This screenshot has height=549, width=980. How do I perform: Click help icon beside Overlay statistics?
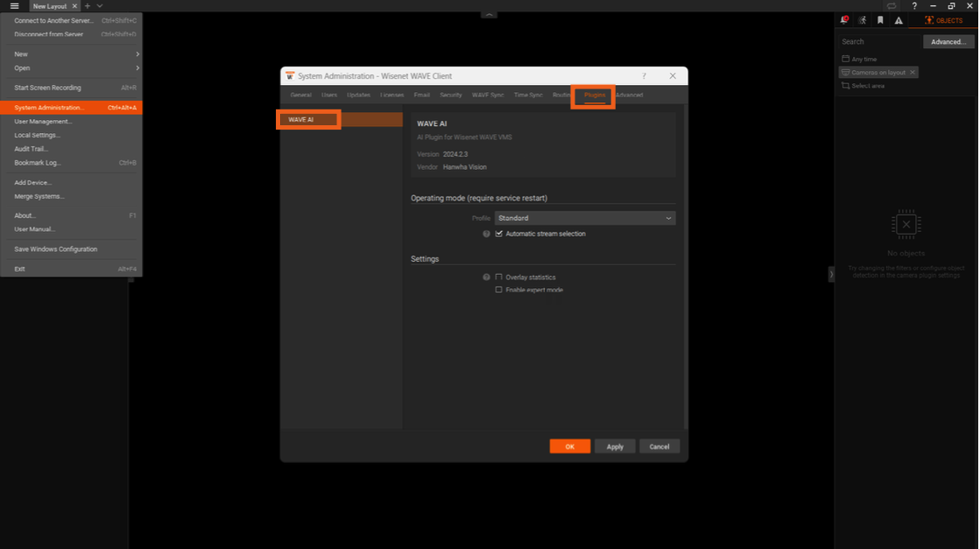point(486,278)
